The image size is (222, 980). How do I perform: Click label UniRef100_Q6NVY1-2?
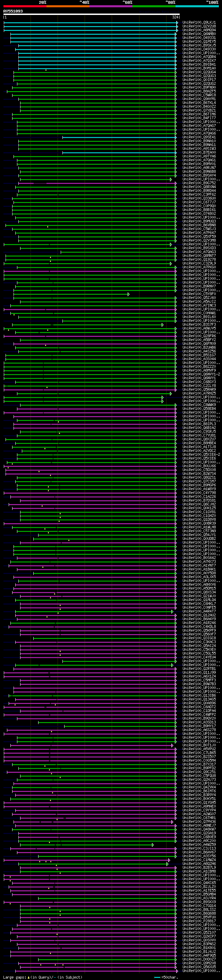[x=201, y=374]
